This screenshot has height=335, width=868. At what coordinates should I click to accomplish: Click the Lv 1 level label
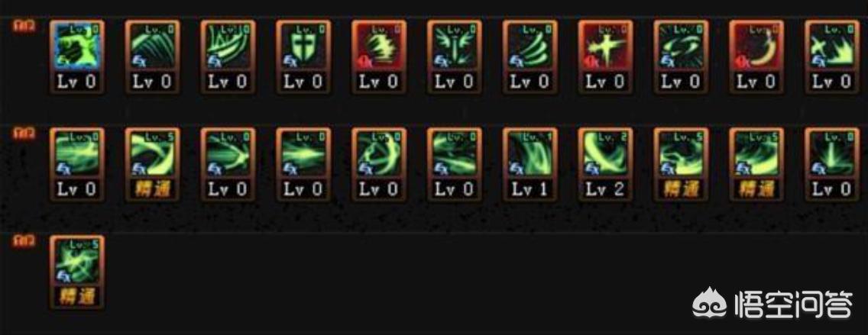(x=530, y=189)
